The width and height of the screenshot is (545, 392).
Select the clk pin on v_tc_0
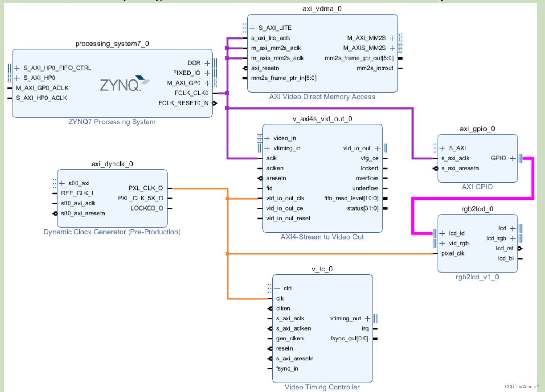tap(280, 298)
